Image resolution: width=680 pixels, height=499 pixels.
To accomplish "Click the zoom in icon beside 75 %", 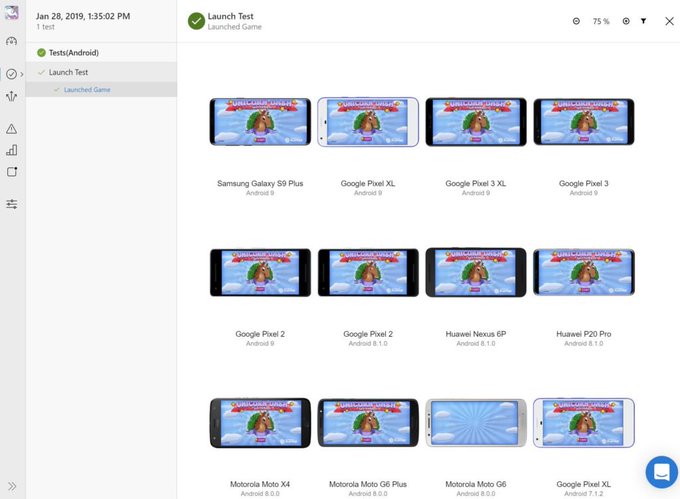I will (x=626, y=21).
